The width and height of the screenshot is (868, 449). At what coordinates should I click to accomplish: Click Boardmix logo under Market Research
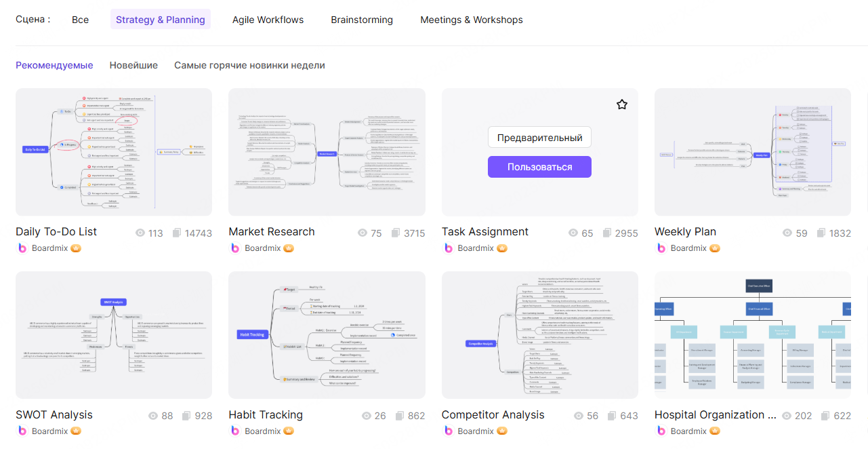[x=235, y=248]
